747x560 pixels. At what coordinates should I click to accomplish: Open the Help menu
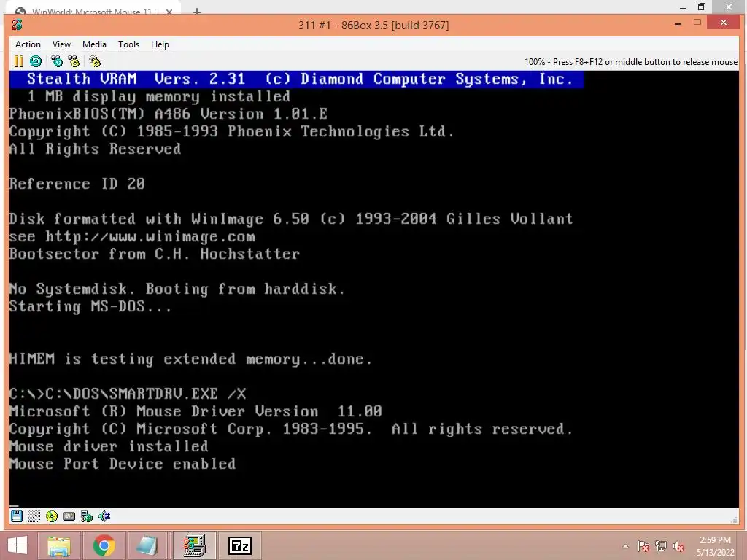(160, 44)
